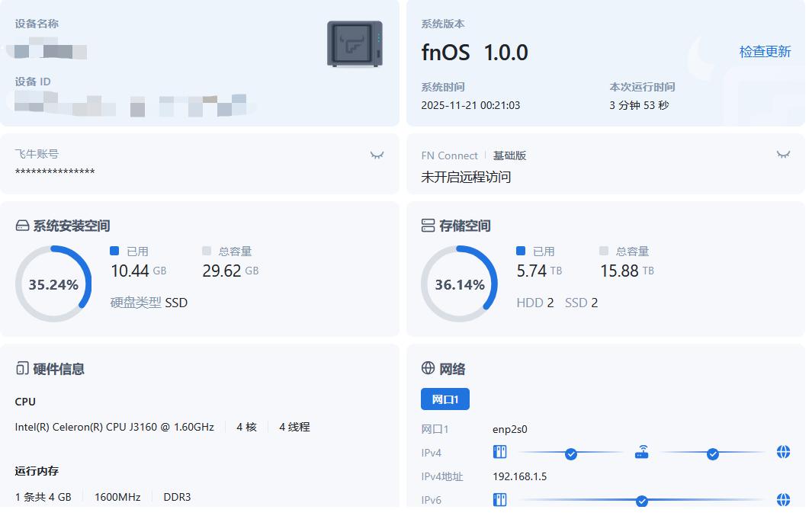This screenshot has height=516, width=812.
Task: Click the IPv4 router icon
Action: pyautogui.click(x=641, y=453)
